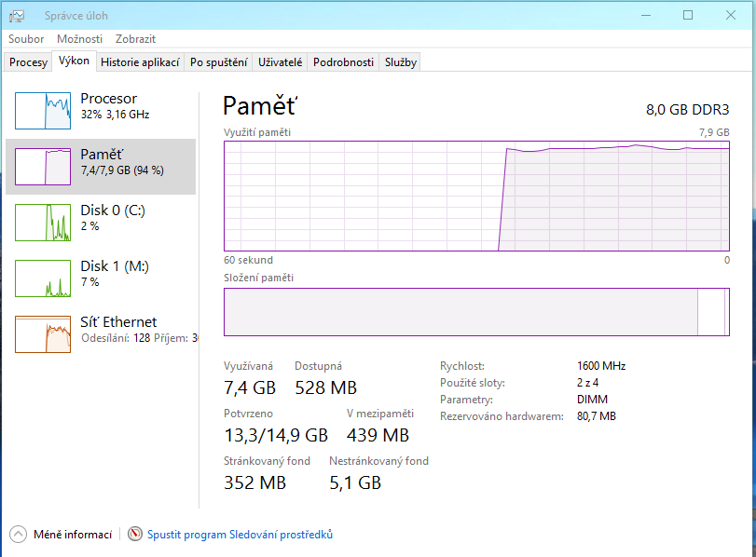Viewport: 756px width, 557px height.
Task: Open the Uživatelé tab
Action: click(x=280, y=62)
